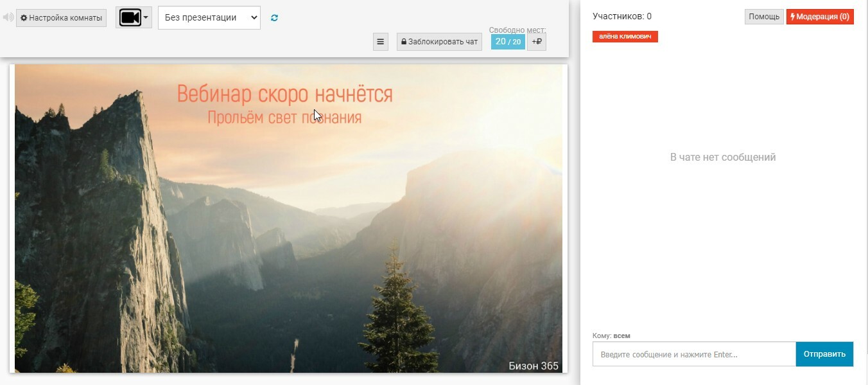868x385 pixels.
Task: Click the В чате нет сообщений placeholder
Action: point(723,157)
